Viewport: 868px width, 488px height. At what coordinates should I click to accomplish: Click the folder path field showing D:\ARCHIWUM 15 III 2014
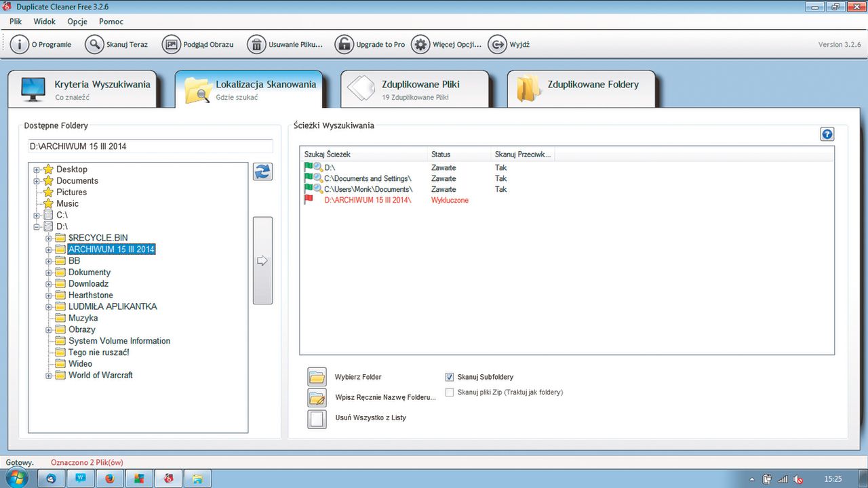point(150,146)
